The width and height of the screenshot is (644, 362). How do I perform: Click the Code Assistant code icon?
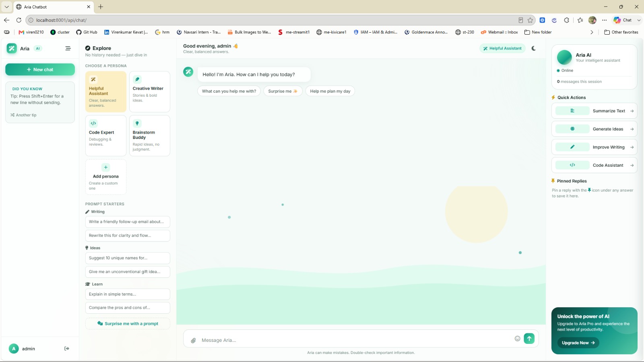pyautogui.click(x=572, y=165)
